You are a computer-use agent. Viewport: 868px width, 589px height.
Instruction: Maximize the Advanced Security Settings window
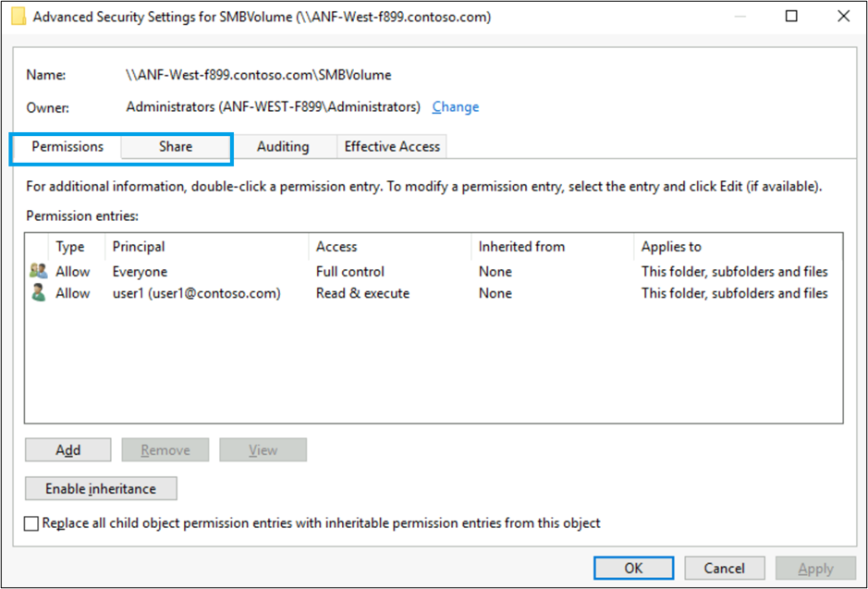[x=791, y=16]
